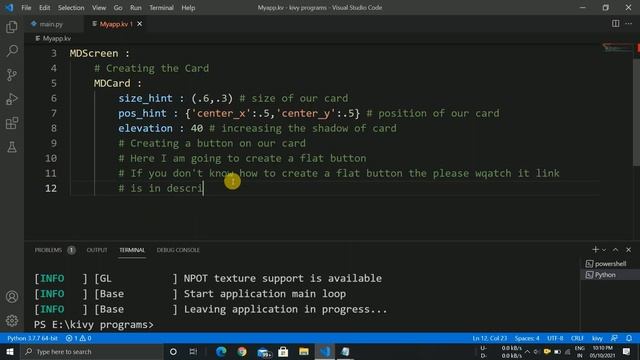Click the errors and warnings status indicator

click(78, 338)
